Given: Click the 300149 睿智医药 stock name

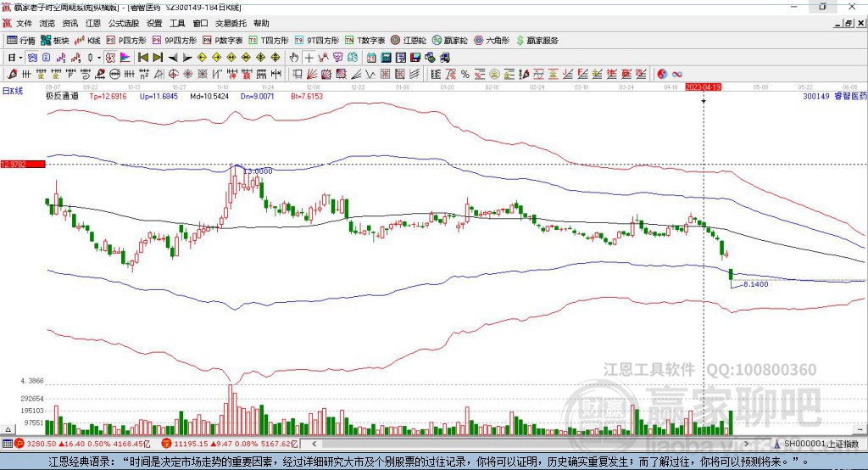Looking at the screenshot, I should coord(835,97).
